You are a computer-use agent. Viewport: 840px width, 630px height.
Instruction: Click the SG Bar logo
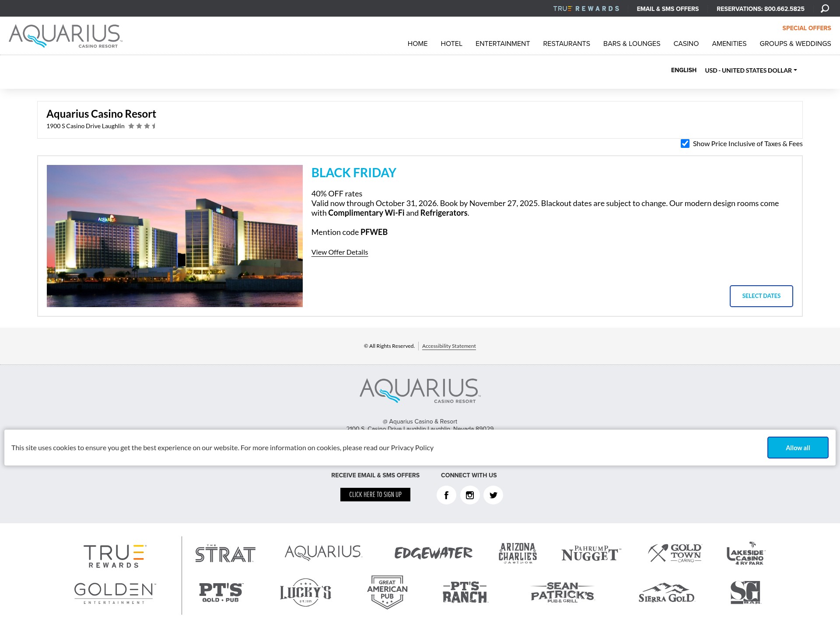tap(745, 592)
